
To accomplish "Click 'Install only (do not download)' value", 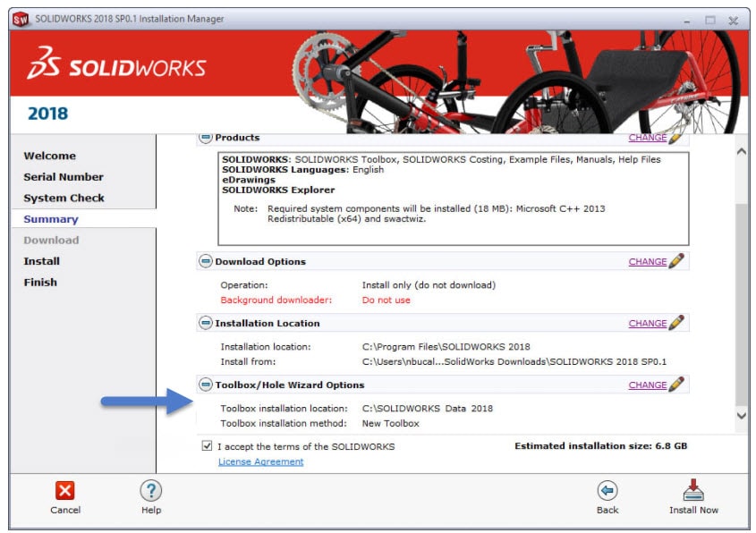I will (429, 284).
